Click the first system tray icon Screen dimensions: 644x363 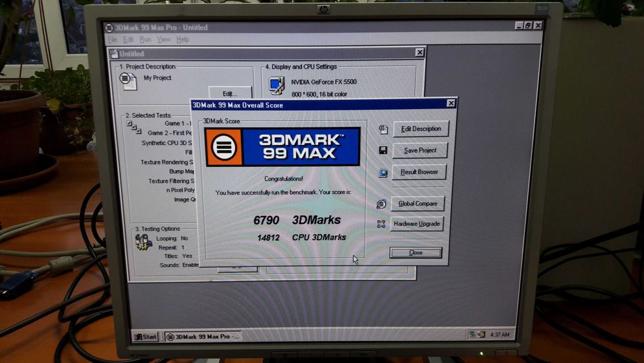[472, 334]
